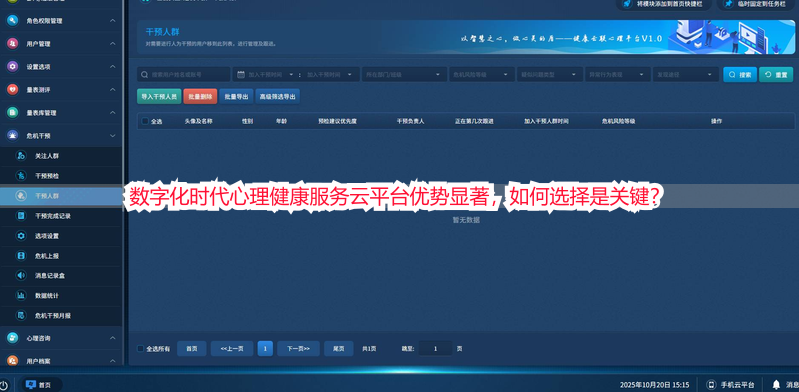This screenshot has height=392, width=799.
Task: Click the 批量导出 button
Action: click(236, 96)
